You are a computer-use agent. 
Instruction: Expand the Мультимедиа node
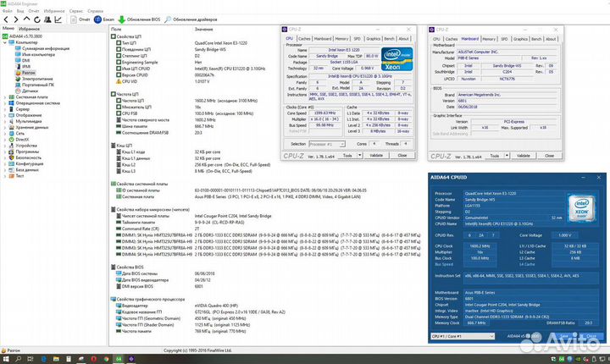[5, 121]
